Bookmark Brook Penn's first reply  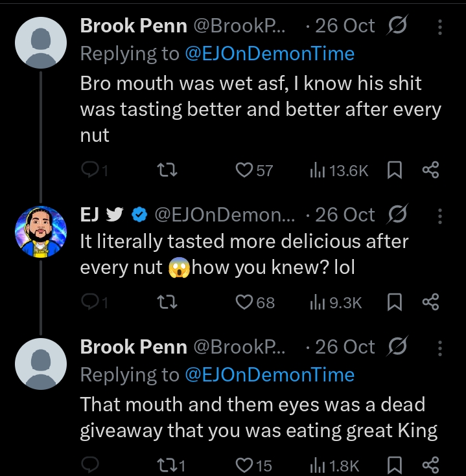click(394, 170)
